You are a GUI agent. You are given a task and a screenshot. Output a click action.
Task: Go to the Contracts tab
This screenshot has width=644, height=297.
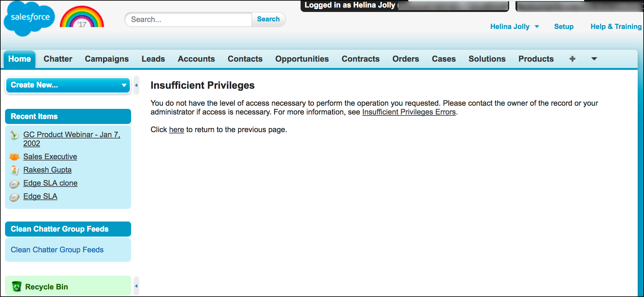360,59
